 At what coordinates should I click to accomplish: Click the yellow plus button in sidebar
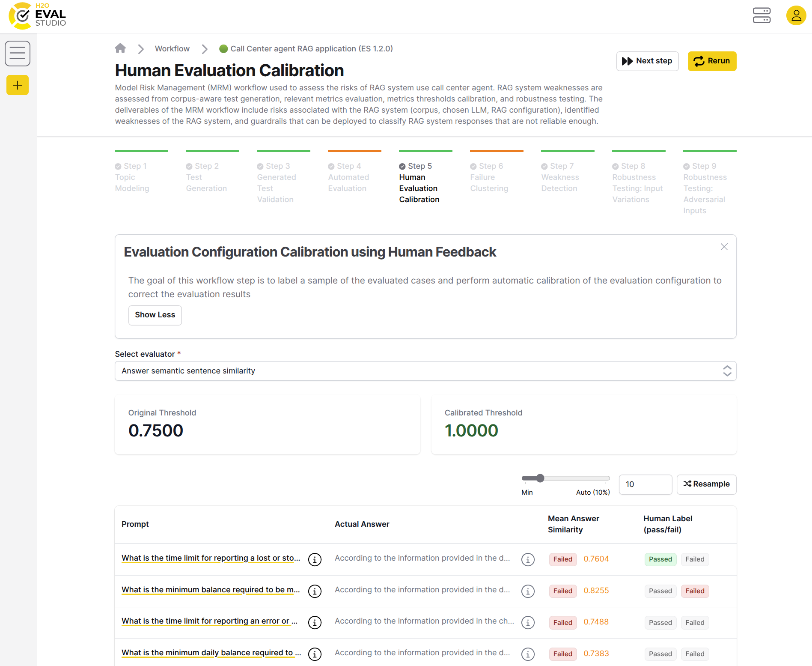click(x=17, y=85)
